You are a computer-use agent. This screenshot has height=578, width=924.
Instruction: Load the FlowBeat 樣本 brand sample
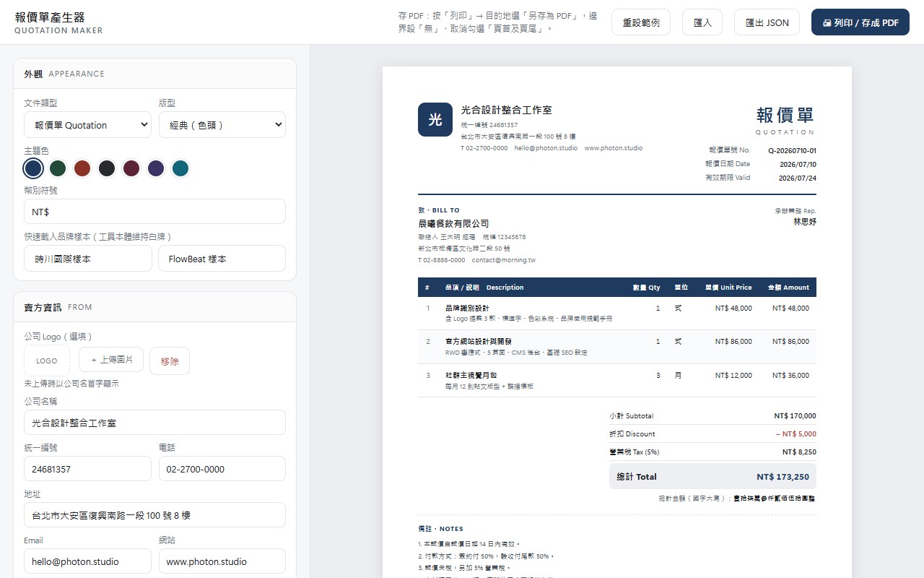222,258
